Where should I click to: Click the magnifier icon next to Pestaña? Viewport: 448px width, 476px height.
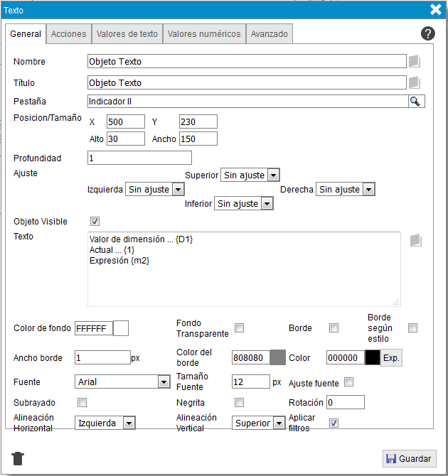[416, 102]
